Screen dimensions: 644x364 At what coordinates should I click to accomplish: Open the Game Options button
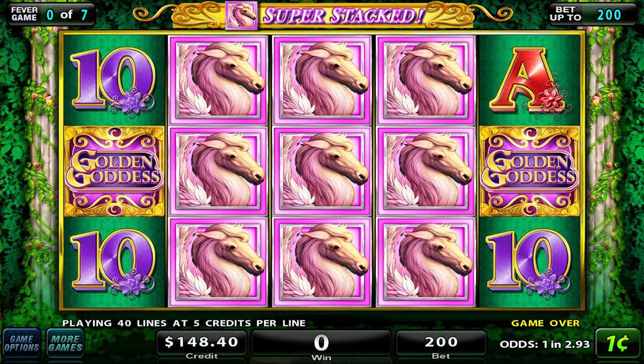22,343
